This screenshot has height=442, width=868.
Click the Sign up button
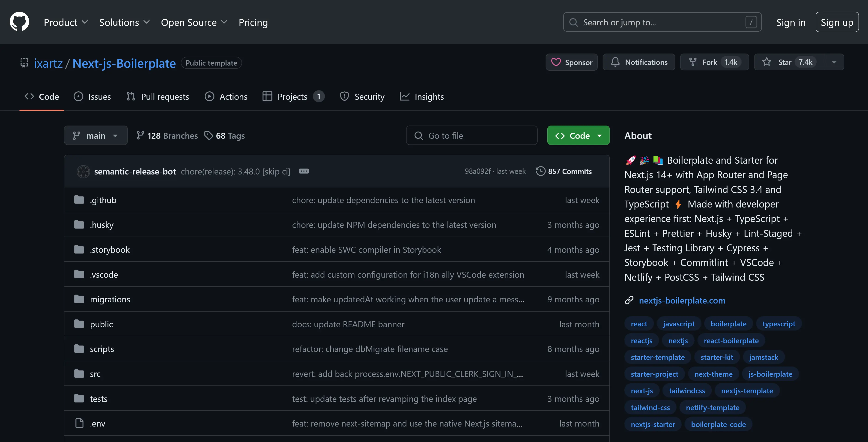click(837, 22)
